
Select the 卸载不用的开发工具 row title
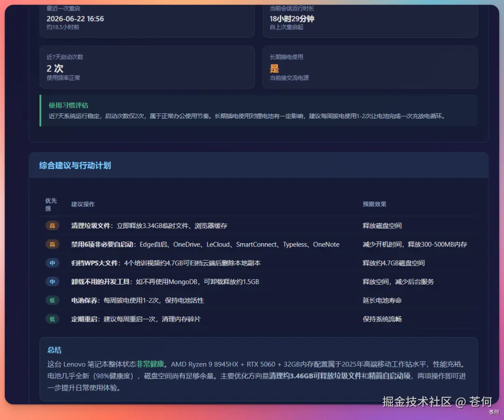[100, 281]
